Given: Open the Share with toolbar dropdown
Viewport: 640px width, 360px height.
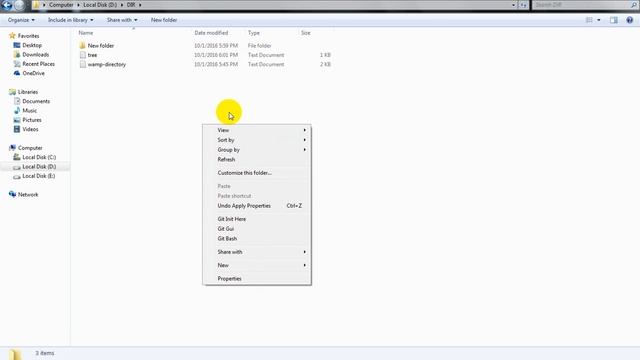Looking at the screenshot, I should 122,20.
